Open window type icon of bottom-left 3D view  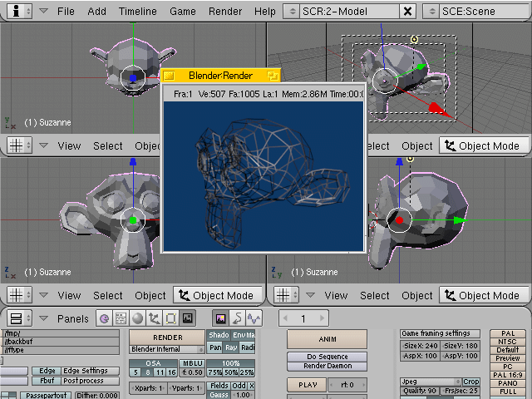coord(19,295)
